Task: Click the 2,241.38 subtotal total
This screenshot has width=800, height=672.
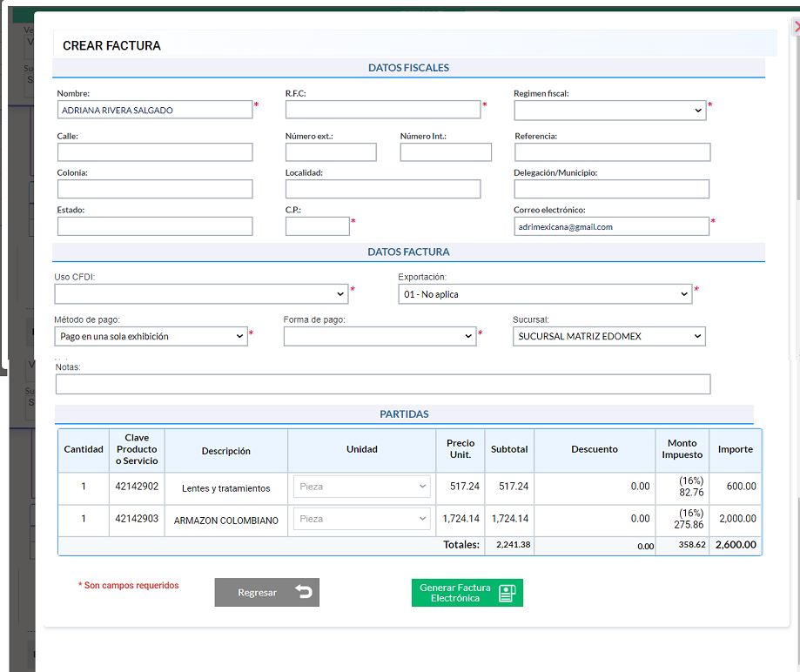Action: 514,544
